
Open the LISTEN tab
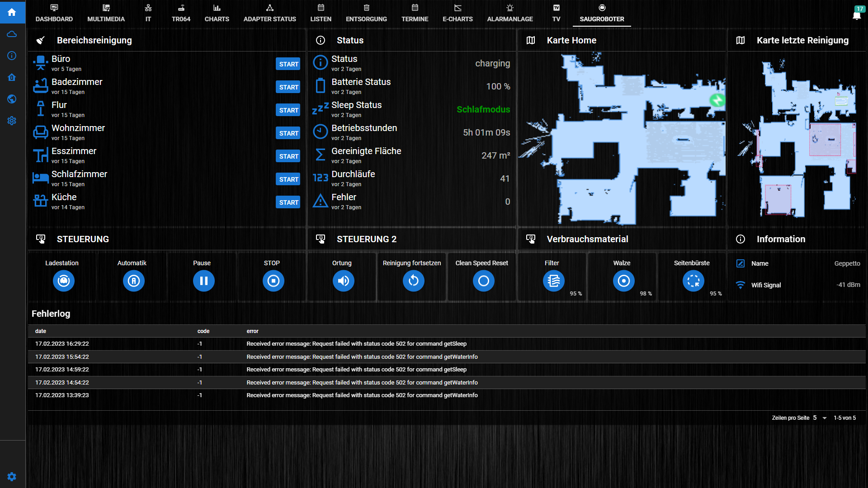pos(321,13)
